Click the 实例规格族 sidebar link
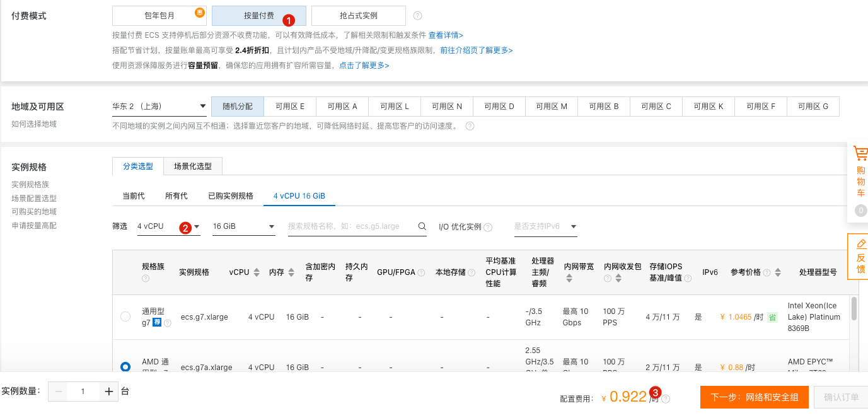The image size is (868, 418). pos(30,185)
